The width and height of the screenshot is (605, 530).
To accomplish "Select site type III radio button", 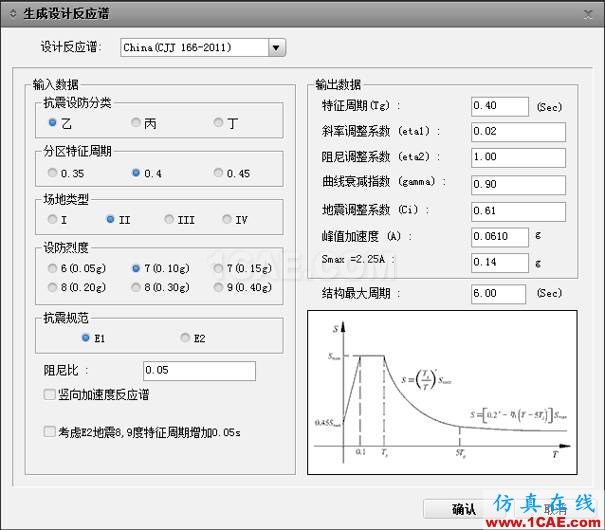I will [x=169, y=219].
